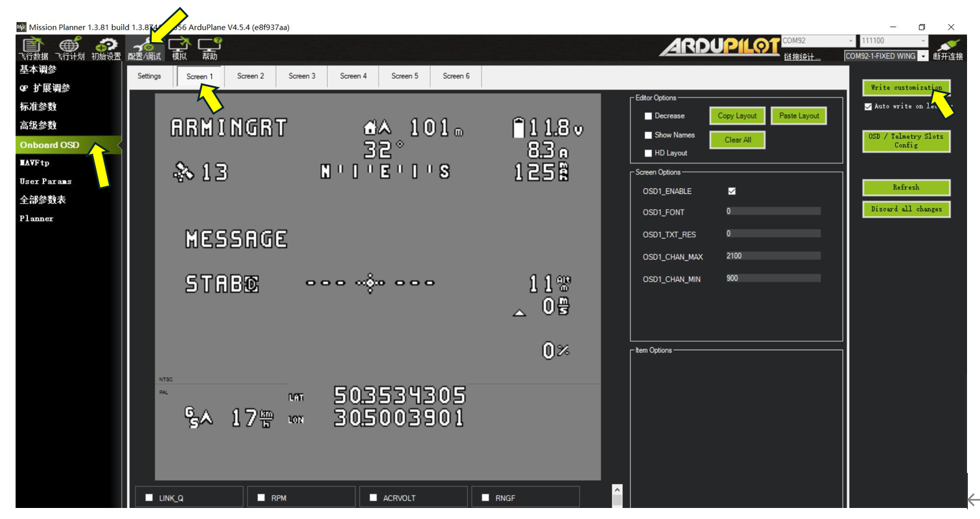Click the item list scroll-up arrow
Image resolution: width=980 pixels, height=519 pixels.
pyautogui.click(x=617, y=490)
